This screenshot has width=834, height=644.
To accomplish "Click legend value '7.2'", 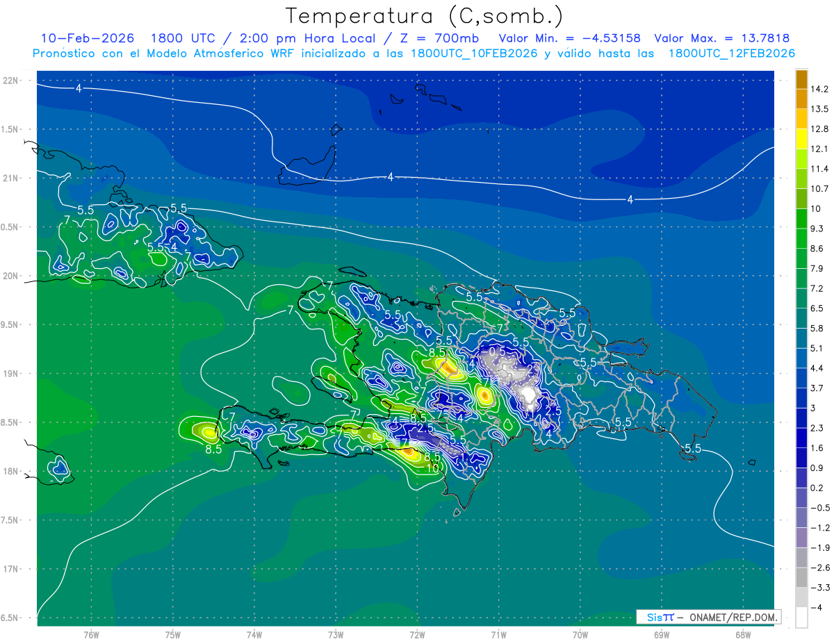I will 816,288.
